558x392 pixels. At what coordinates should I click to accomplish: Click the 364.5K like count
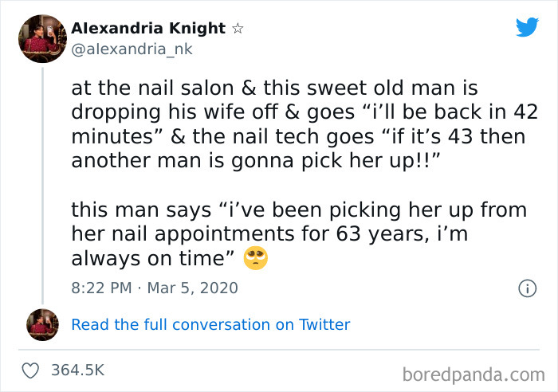click(x=77, y=370)
